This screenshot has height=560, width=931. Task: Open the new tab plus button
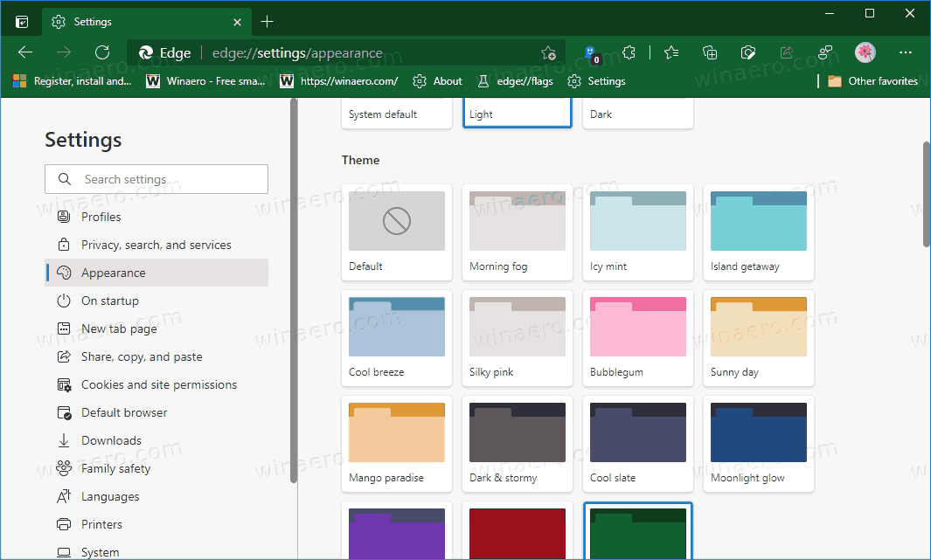267,21
